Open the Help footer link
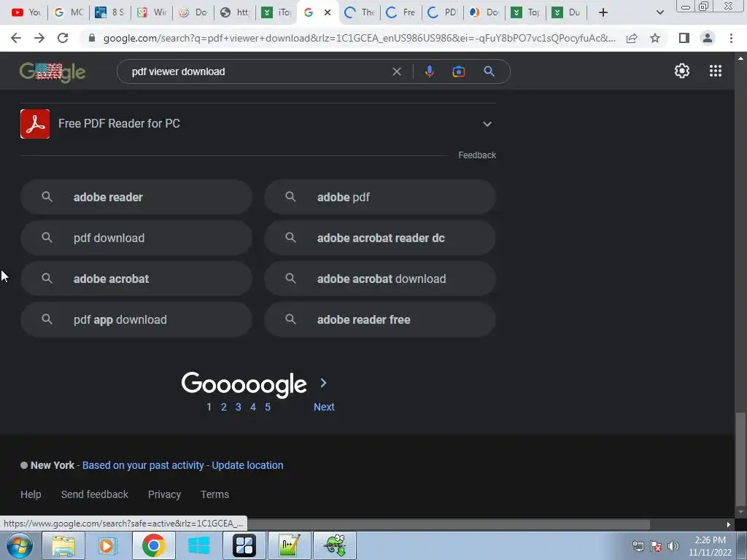The height and width of the screenshot is (560, 747). [x=31, y=494]
